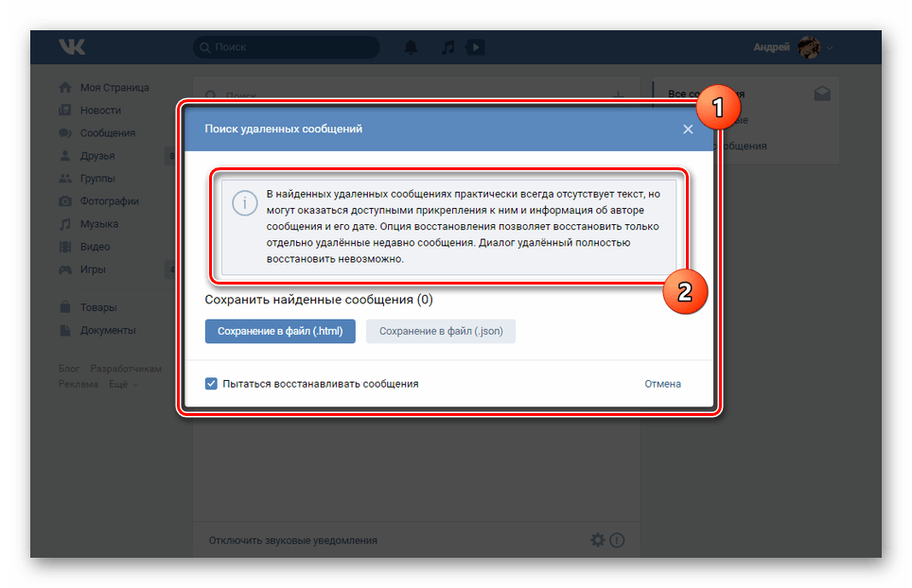Click the magnifier icon in header search
This screenshot has width=912, height=588.
[x=204, y=47]
